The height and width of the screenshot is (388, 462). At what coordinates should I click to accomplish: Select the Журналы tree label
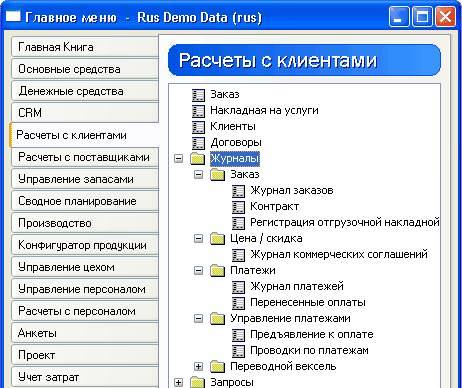coord(235,158)
